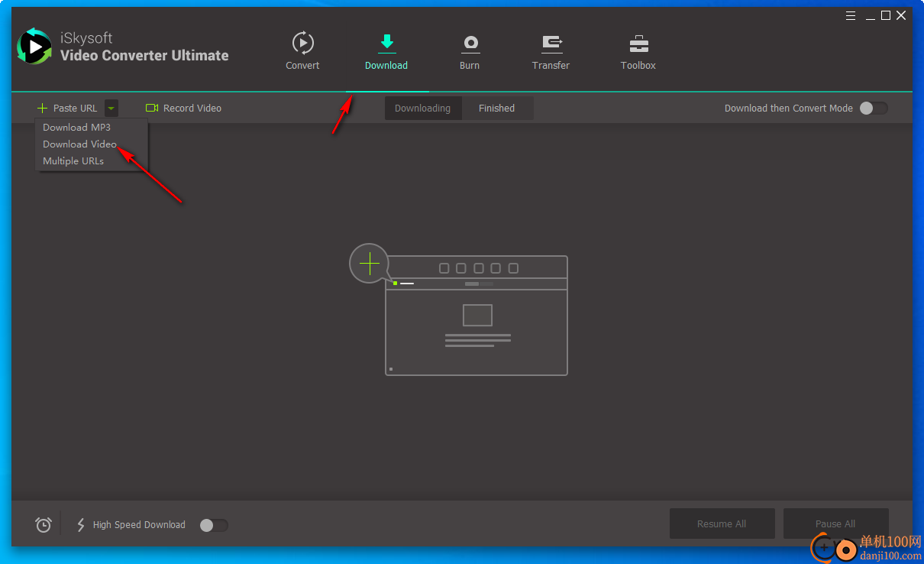The width and height of the screenshot is (924, 564).
Task: Click the Paste URL button
Action: [67, 109]
